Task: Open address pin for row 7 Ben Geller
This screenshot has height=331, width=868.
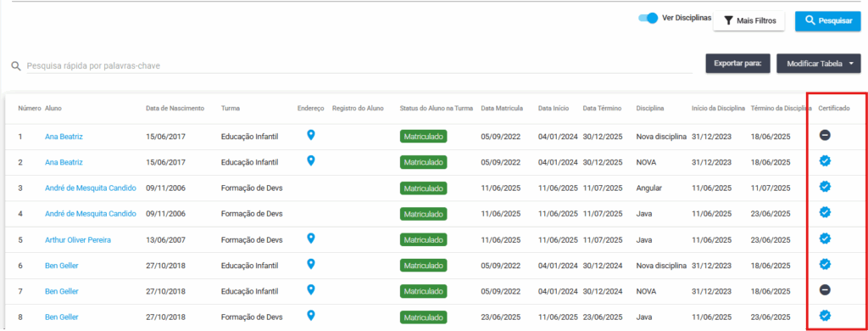Action: click(x=311, y=290)
